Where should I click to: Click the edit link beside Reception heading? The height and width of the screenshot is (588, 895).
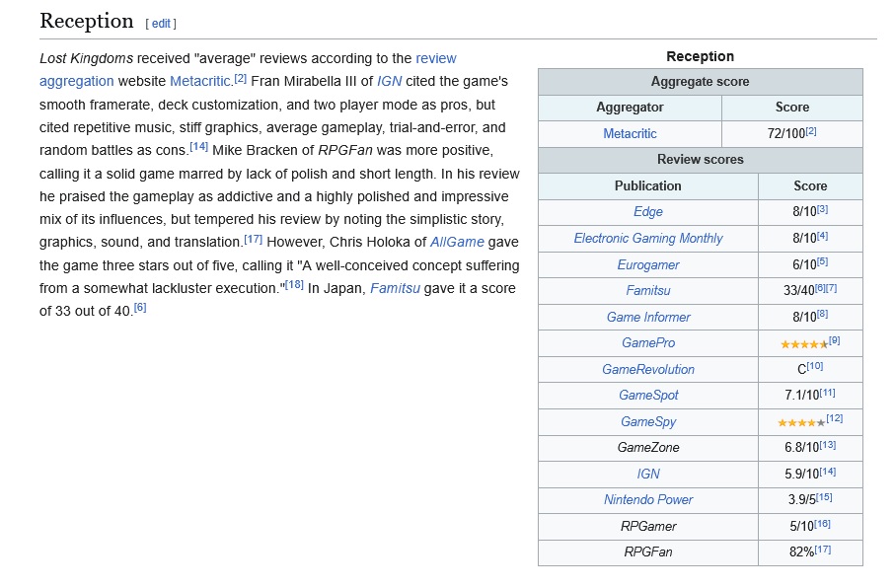(161, 24)
